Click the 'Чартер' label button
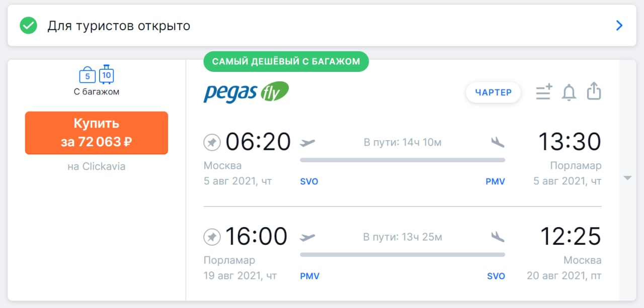Image resolution: width=644 pixels, height=308 pixels. click(493, 92)
